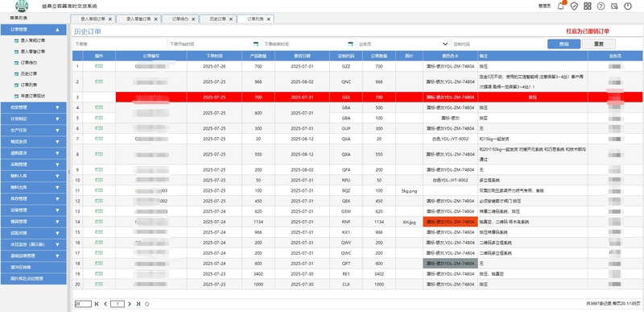Click the shield checkmark icon in header
Viewport: 644px width, 312px height.
(x=574, y=6)
